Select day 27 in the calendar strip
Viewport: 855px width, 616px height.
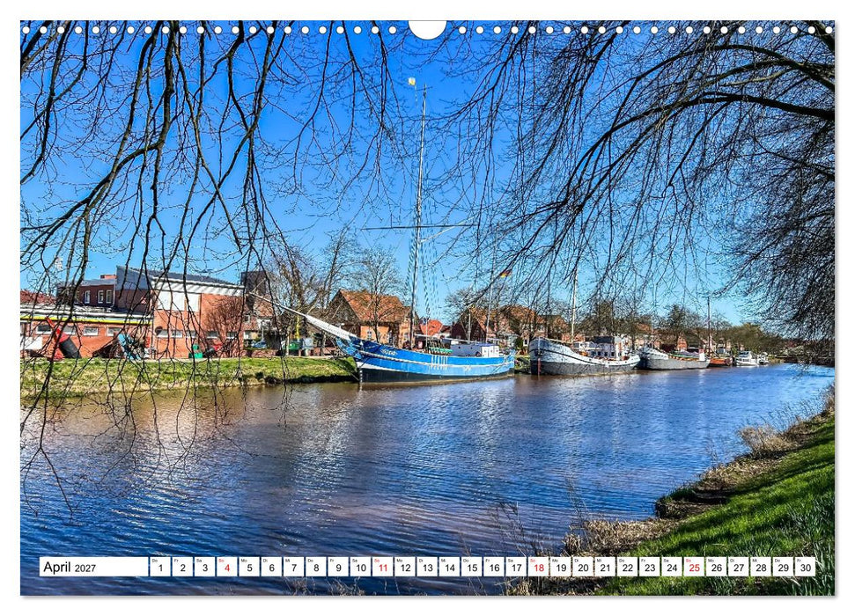[740, 567]
